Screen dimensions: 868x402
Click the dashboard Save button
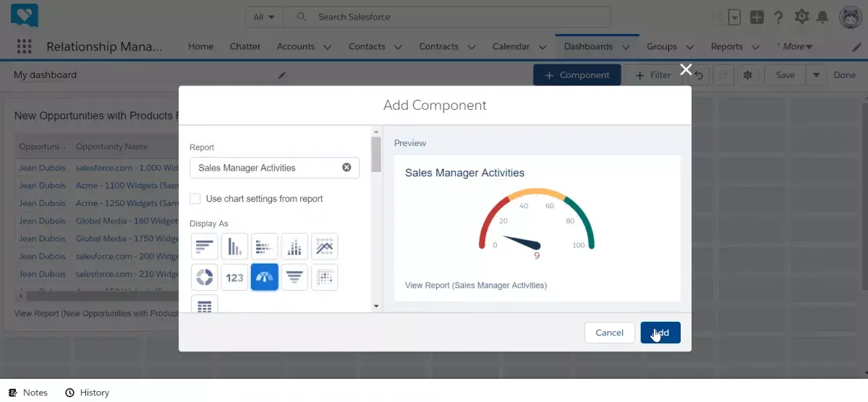pyautogui.click(x=785, y=75)
